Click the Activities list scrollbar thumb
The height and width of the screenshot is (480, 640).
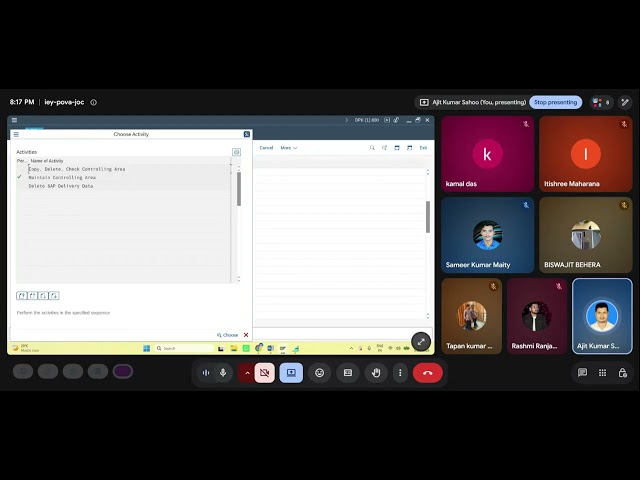239,189
